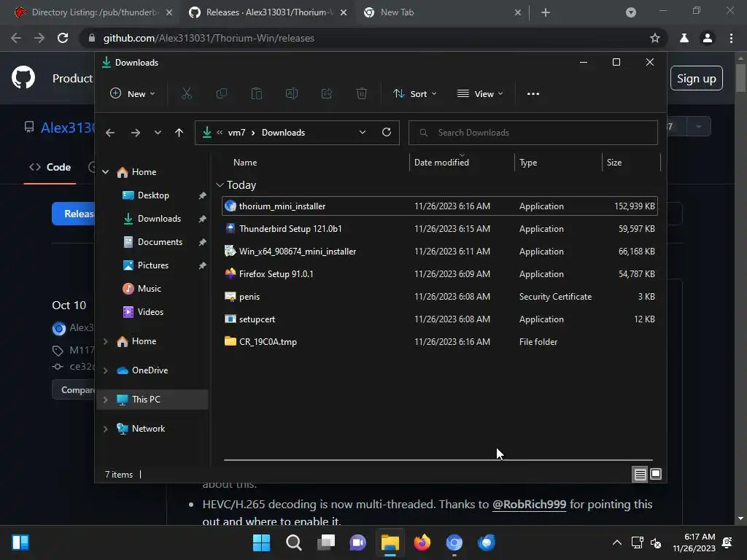Go back in File Explorer
747x560 pixels.
110,133
